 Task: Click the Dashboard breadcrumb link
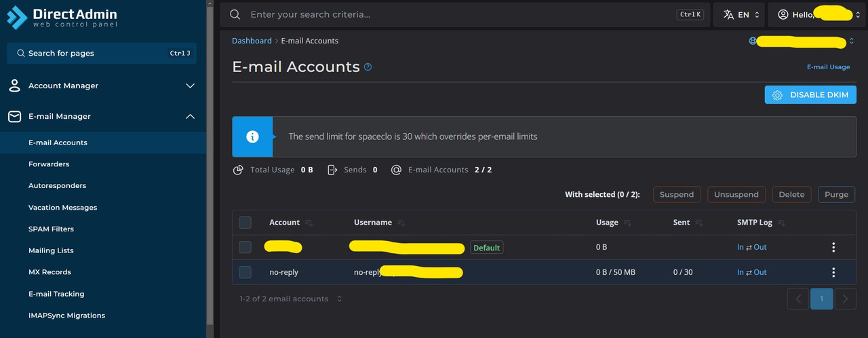[x=252, y=41]
